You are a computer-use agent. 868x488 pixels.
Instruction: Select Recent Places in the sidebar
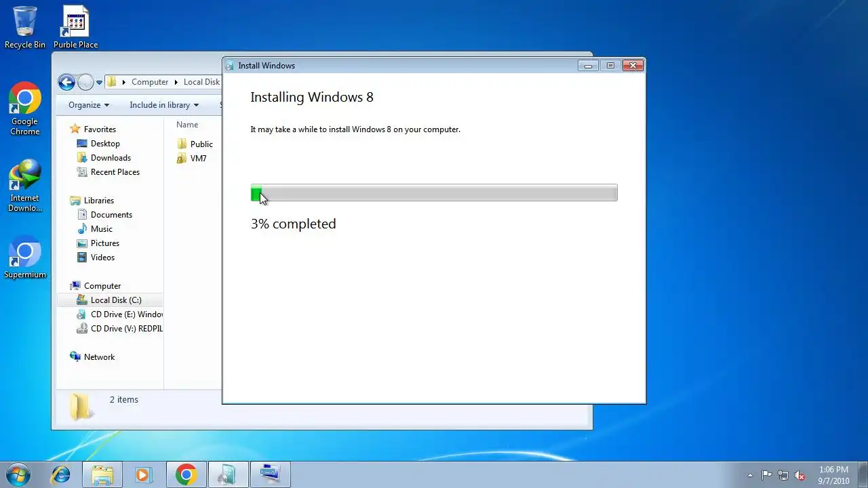pyautogui.click(x=115, y=172)
